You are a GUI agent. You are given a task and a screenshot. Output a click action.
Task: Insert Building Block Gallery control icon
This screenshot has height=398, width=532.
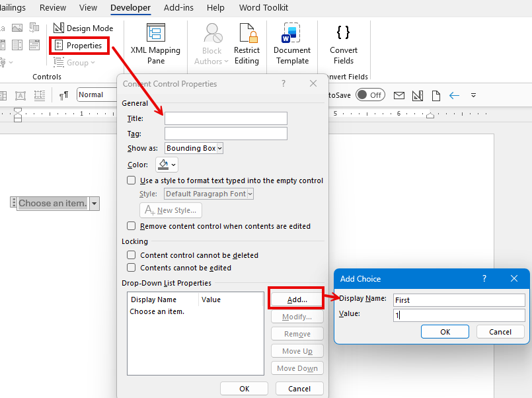pyautogui.click(x=34, y=28)
